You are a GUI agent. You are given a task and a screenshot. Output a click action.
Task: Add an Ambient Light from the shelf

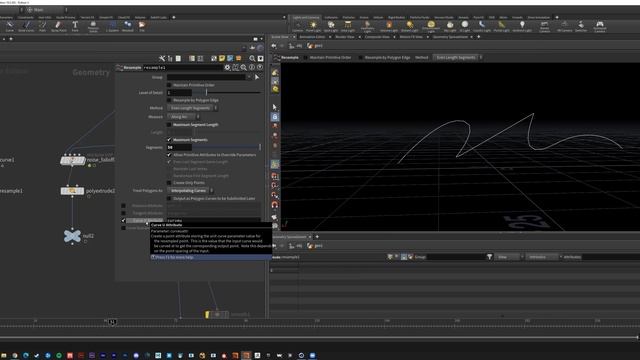click(522, 27)
